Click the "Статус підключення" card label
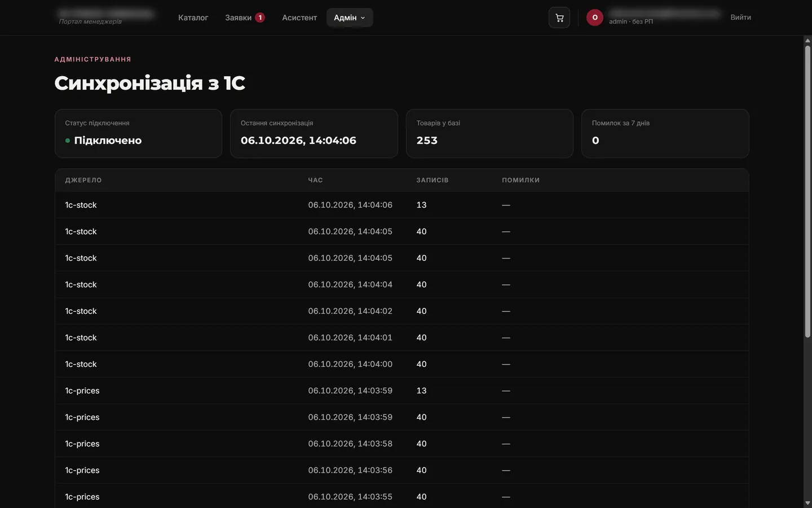812x508 pixels. [97, 123]
